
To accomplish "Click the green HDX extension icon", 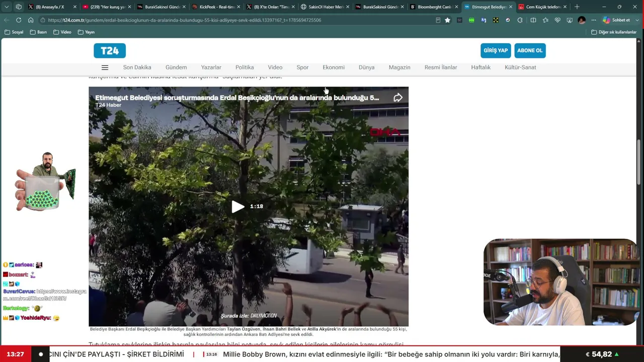I will click(471, 20).
